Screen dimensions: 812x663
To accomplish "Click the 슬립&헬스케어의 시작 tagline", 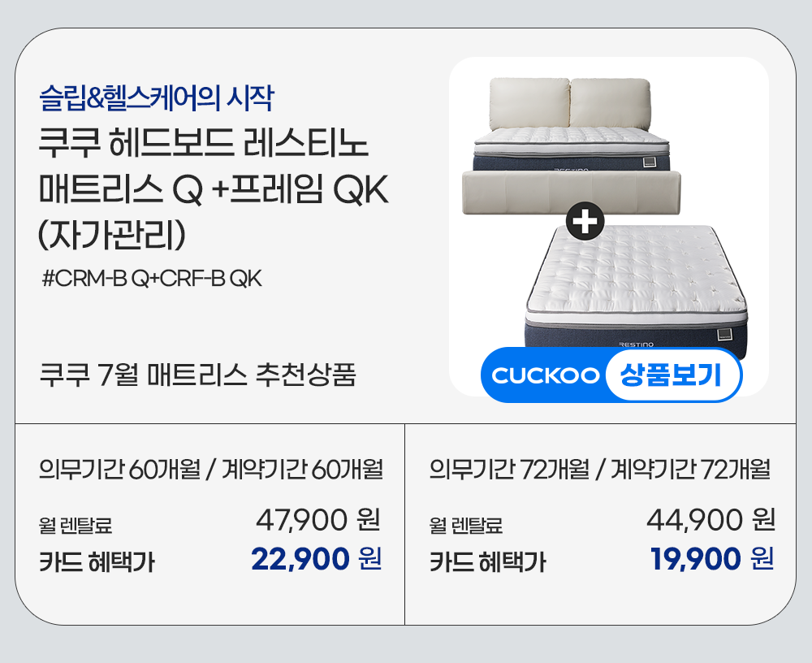I will pos(157,98).
